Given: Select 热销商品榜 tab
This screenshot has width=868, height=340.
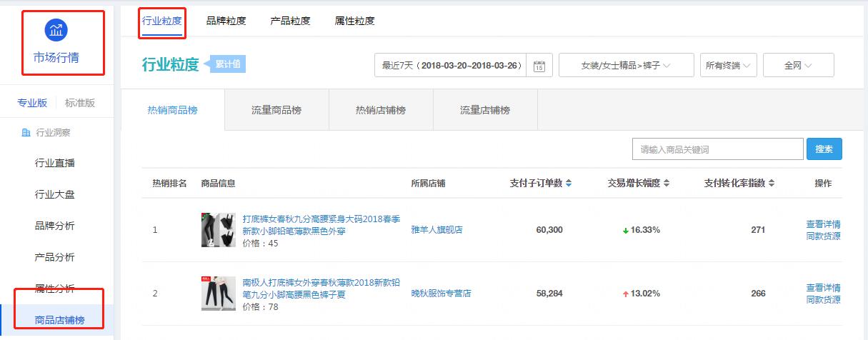Looking at the screenshot, I should (x=173, y=110).
